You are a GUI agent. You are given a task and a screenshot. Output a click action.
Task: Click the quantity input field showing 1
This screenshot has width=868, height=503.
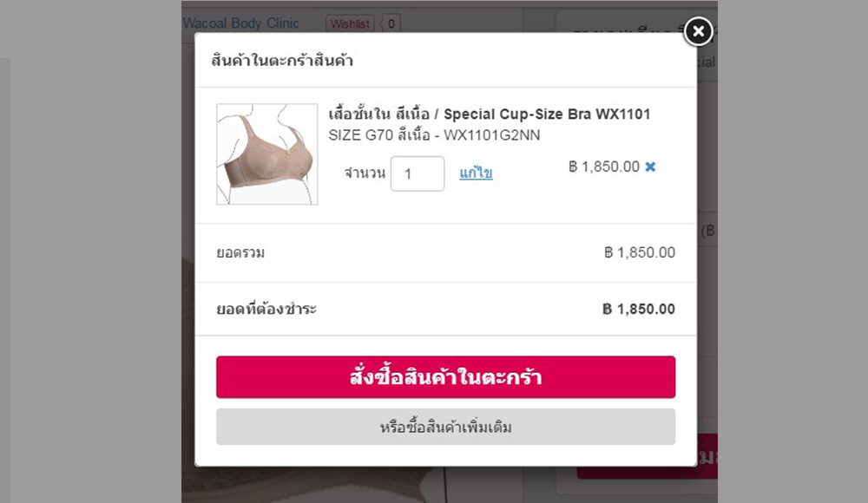pyautogui.click(x=418, y=173)
